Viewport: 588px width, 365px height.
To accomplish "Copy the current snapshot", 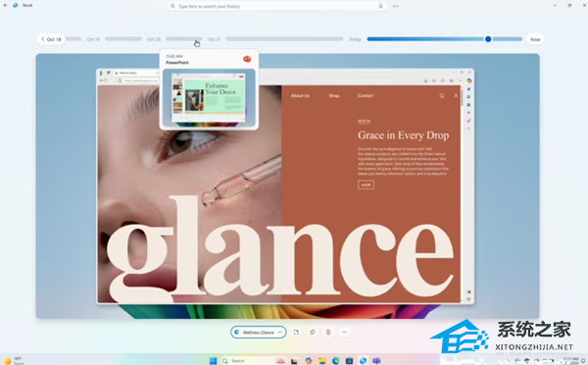I will pos(313,332).
